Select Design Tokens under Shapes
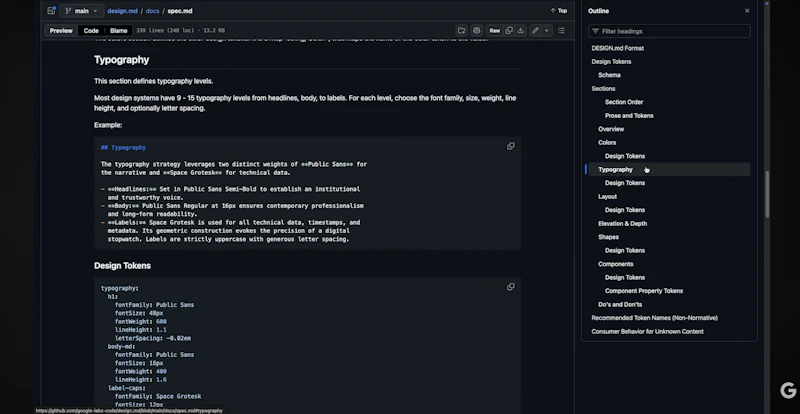 pyautogui.click(x=625, y=250)
